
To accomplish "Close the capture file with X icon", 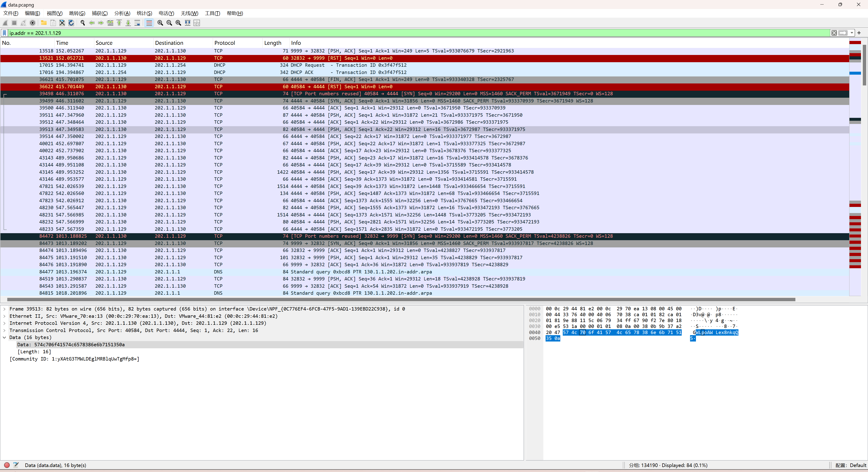I will [x=62, y=23].
